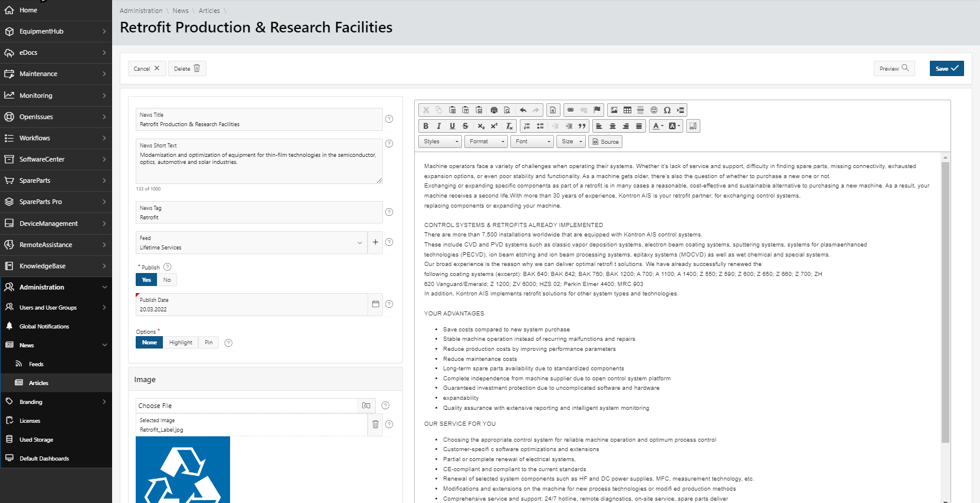This screenshot has height=503, width=980.
Task: Save the article
Action: 946,68
